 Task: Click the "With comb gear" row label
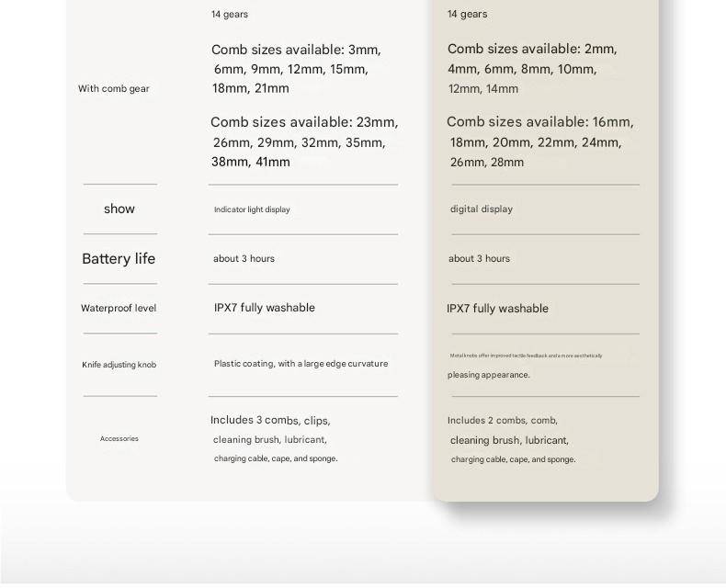point(113,89)
